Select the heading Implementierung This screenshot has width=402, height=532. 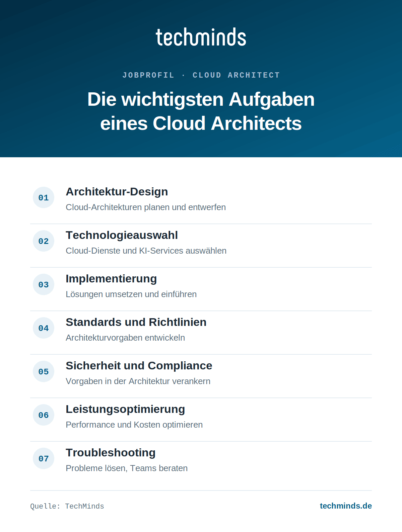point(111,279)
